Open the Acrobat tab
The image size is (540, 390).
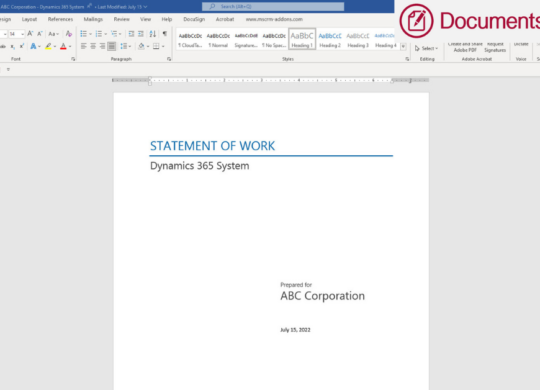(x=225, y=19)
